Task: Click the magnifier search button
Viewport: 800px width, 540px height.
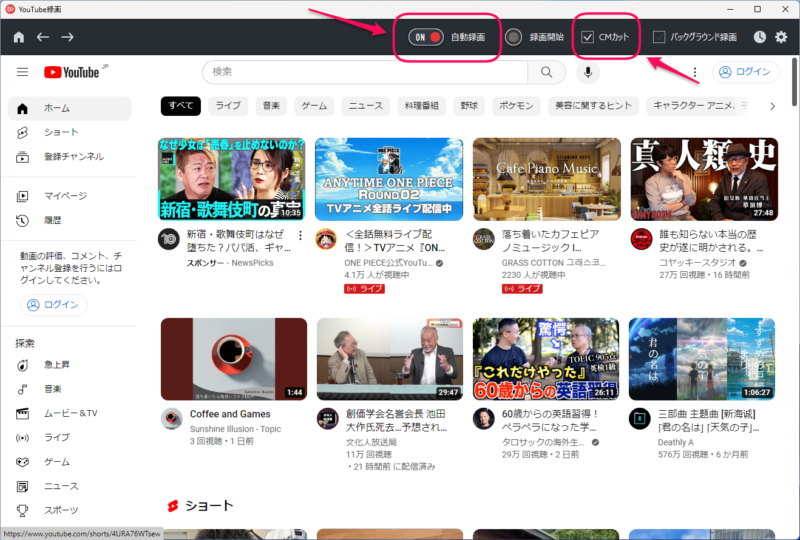Action: coord(546,72)
